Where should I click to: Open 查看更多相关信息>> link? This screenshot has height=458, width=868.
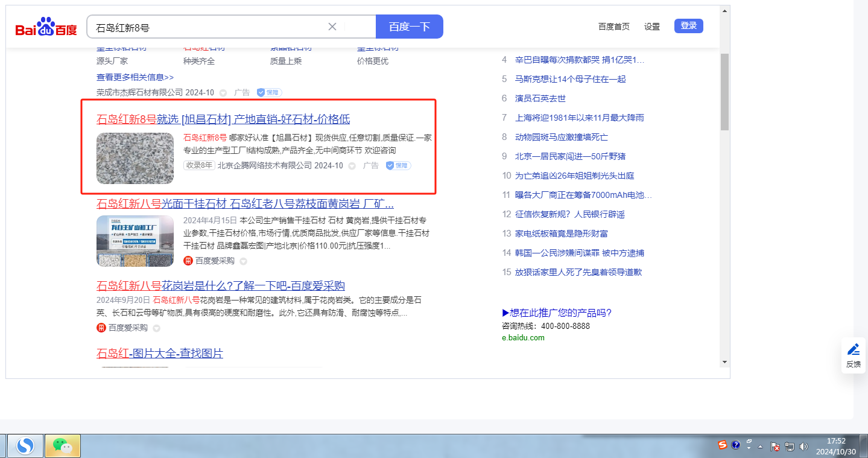[135, 77]
